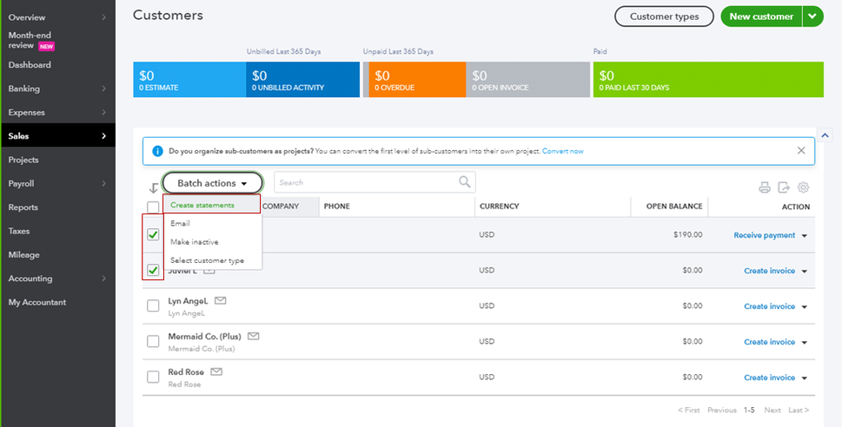
Task: Filter by $0 Estimate blue tile
Action: tap(189, 80)
